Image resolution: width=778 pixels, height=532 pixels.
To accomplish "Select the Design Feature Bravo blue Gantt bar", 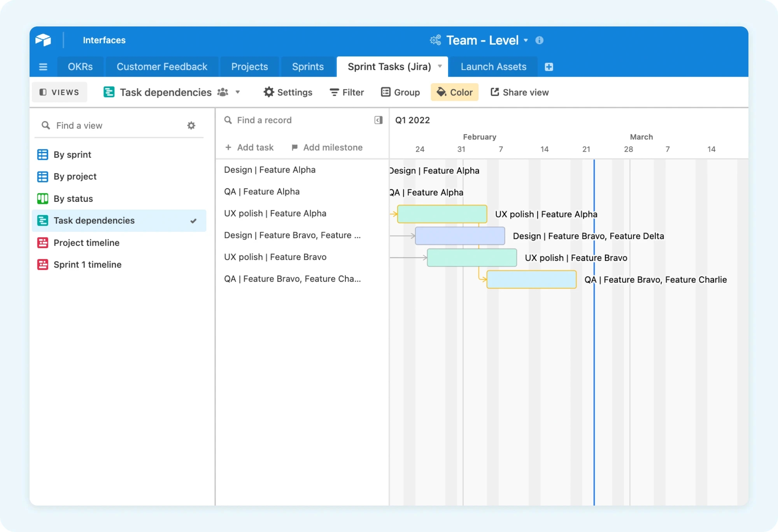I will pos(460,236).
